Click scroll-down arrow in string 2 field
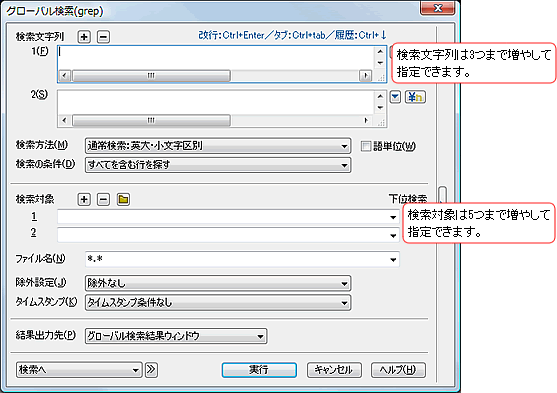This screenshot has width=557, height=393. pyautogui.click(x=380, y=107)
